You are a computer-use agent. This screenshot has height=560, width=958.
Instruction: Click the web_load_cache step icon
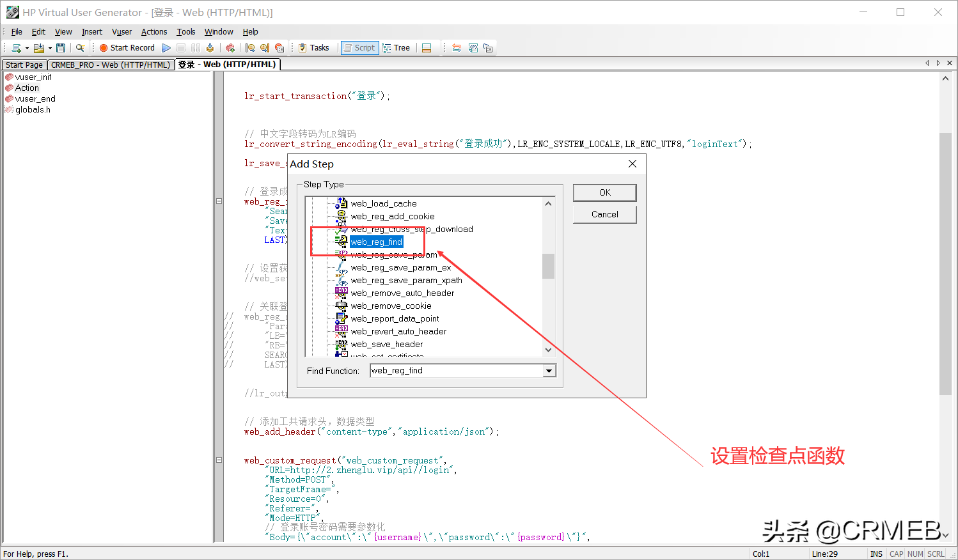(x=342, y=203)
